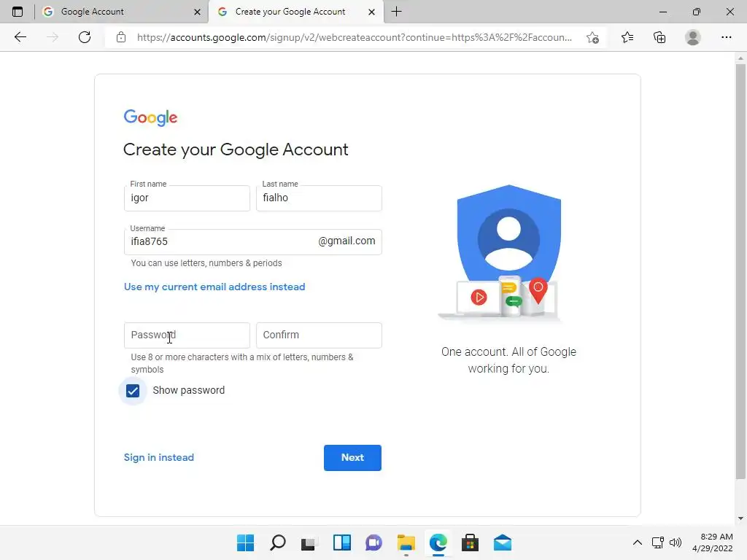The width and height of the screenshot is (747, 560).
Task: Reload the page with Refresh icon
Action: pos(85,37)
